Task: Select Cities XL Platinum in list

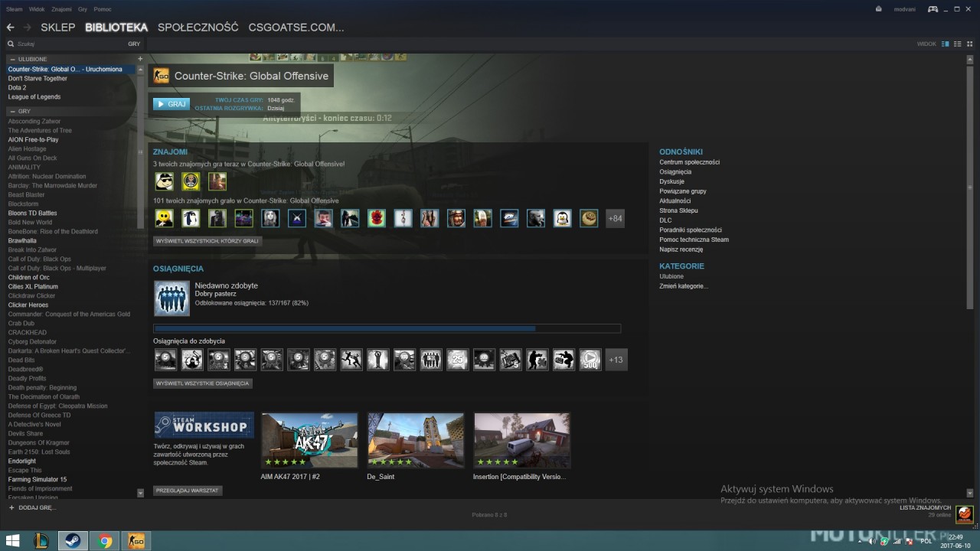Action: pyautogui.click(x=33, y=286)
